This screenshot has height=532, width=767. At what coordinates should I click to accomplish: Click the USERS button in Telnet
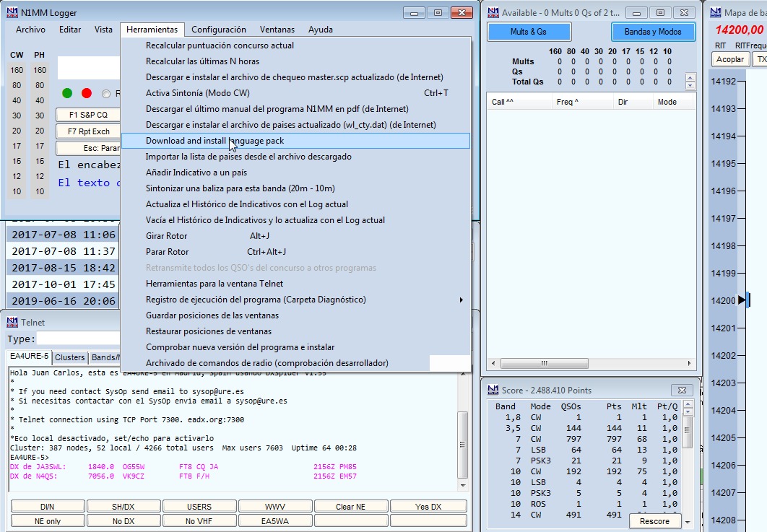pyautogui.click(x=199, y=507)
